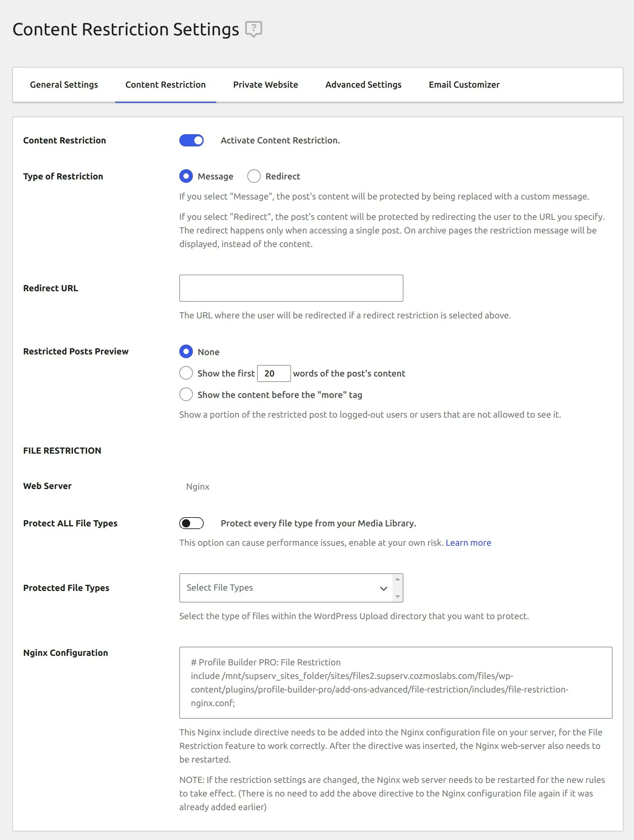Enable the Protect ALL File Types switch
The width and height of the screenshot is (634, 840).
click(192, 523)
